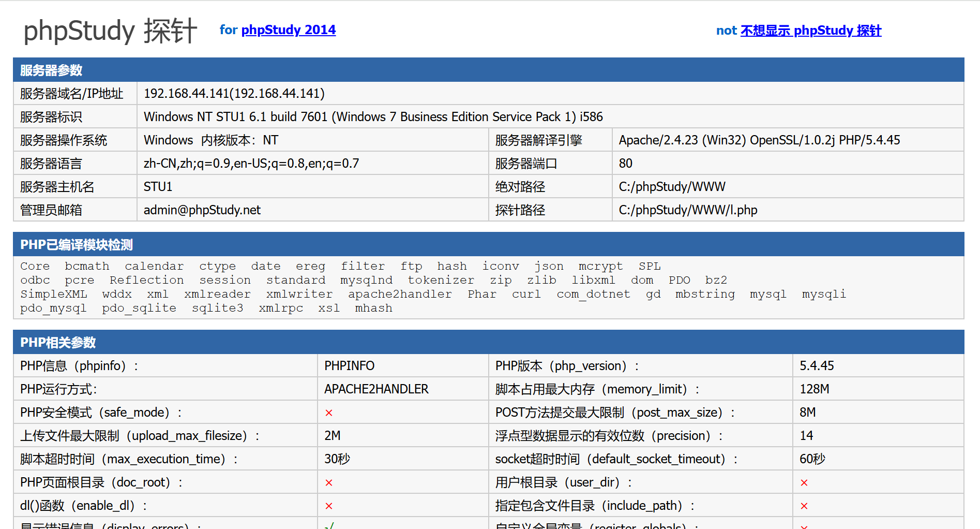Viewport: 980px width, 529px height.
Task: Click the PHP相关参数 section header
Action: click(58, 343)
